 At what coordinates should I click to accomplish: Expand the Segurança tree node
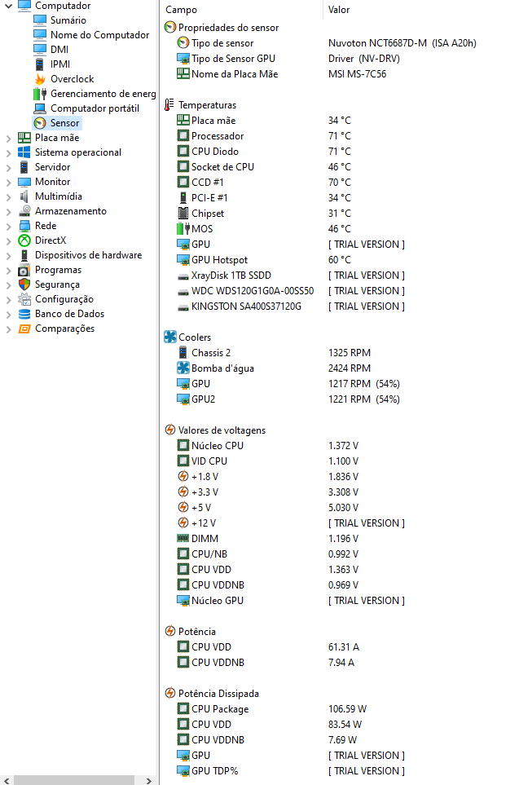(x=8, y=284)
